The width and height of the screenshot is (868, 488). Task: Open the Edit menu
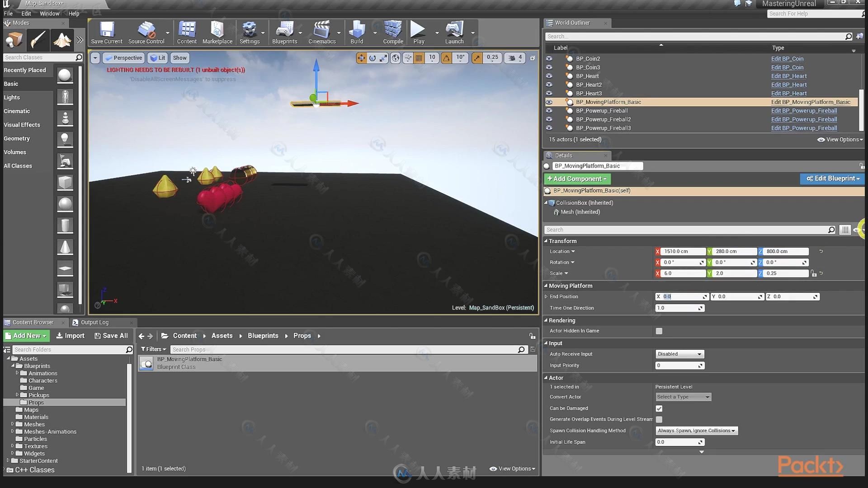point(26,13)
